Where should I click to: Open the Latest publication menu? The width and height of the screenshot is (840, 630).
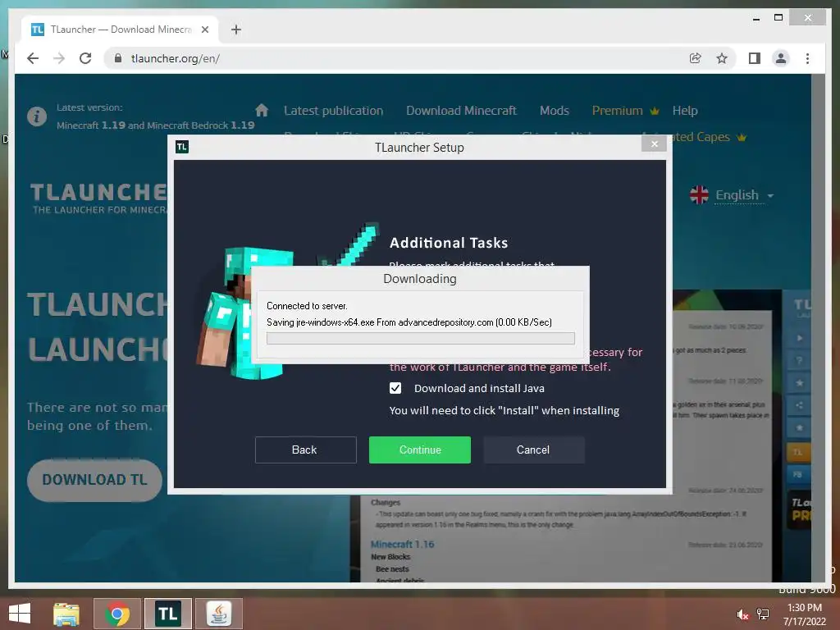click(x=333, y=111)
